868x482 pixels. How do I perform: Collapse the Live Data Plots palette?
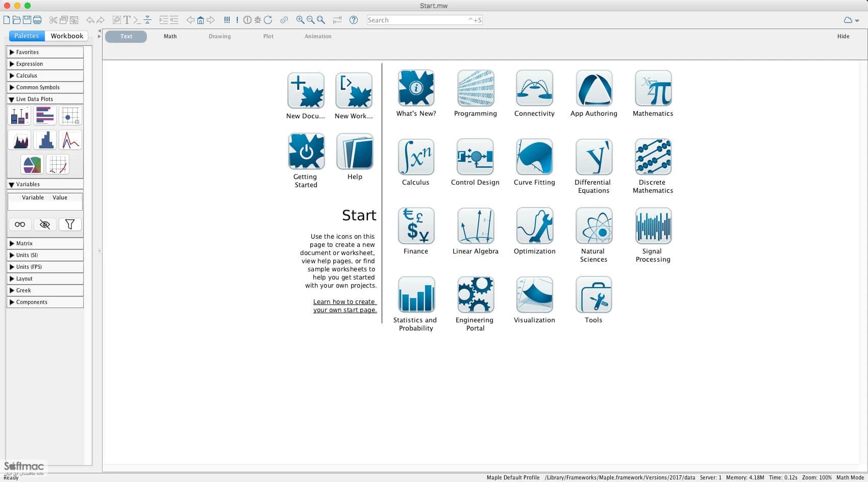click(45, 99)
